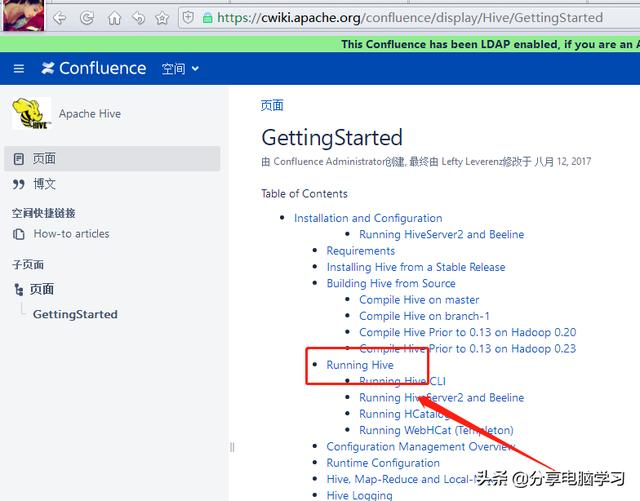Open Runtime Configuration link
640x501 pixels.
(383, 463)
